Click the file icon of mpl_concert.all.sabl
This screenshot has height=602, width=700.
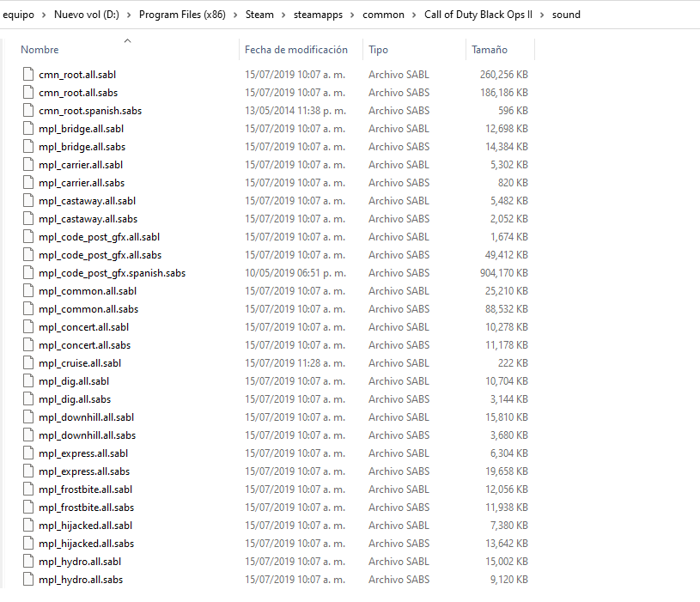[28, 326]
